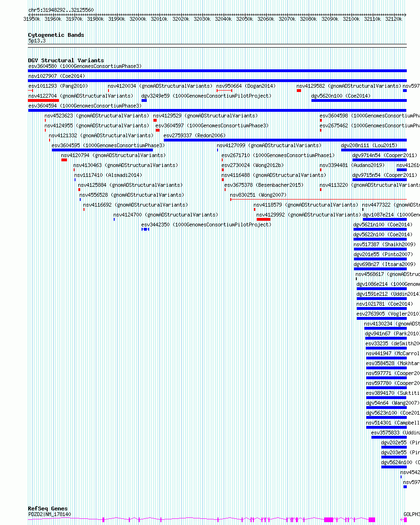This screenshot has height=525, width=420.
Task: Click variant nsv950664 (Dogan2014)
Action: point(246,86)
